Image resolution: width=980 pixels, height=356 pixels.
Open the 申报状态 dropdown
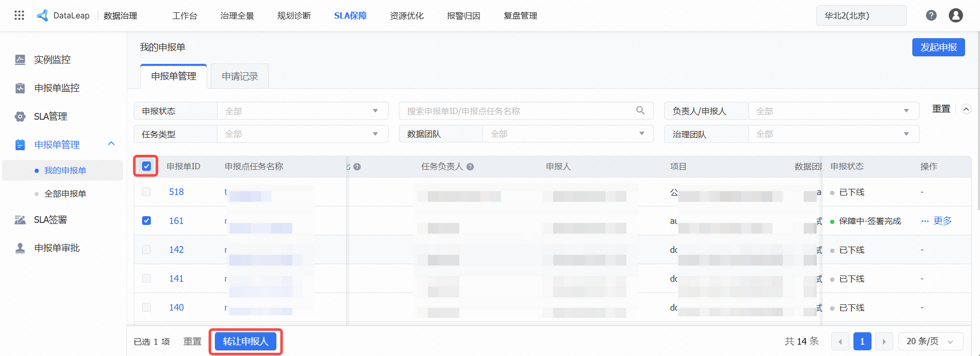coord(302,111)
